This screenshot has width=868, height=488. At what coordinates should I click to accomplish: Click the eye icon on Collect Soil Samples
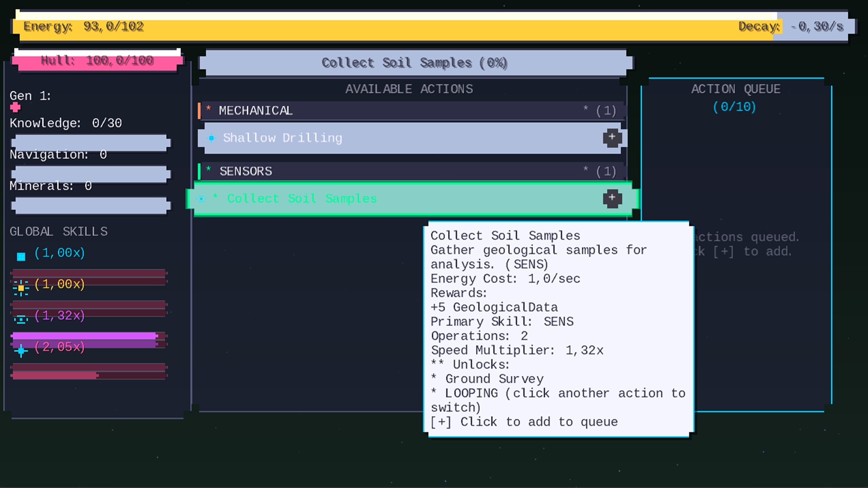point(201,199)
